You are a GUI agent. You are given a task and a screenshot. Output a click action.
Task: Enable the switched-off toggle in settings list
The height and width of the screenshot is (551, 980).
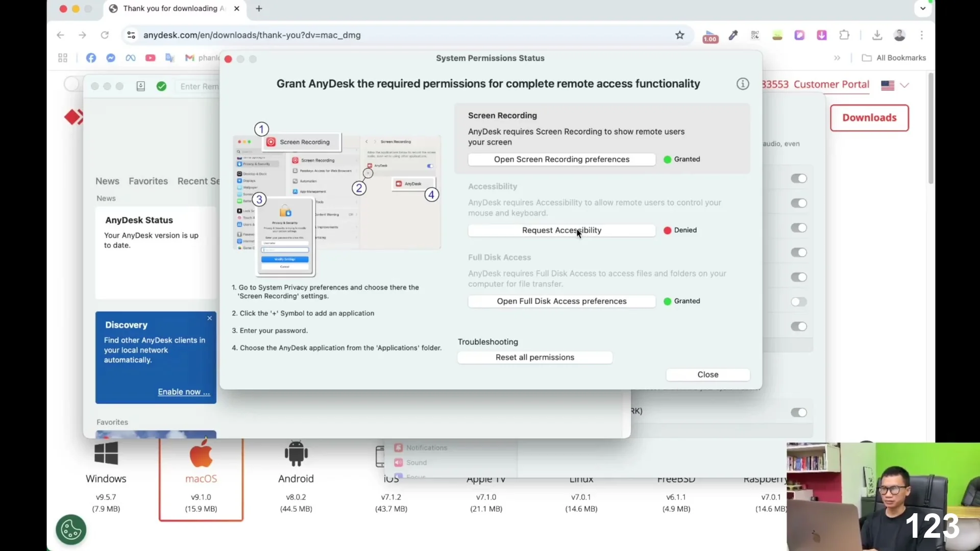pyautogui.click(x=799, y=302)
